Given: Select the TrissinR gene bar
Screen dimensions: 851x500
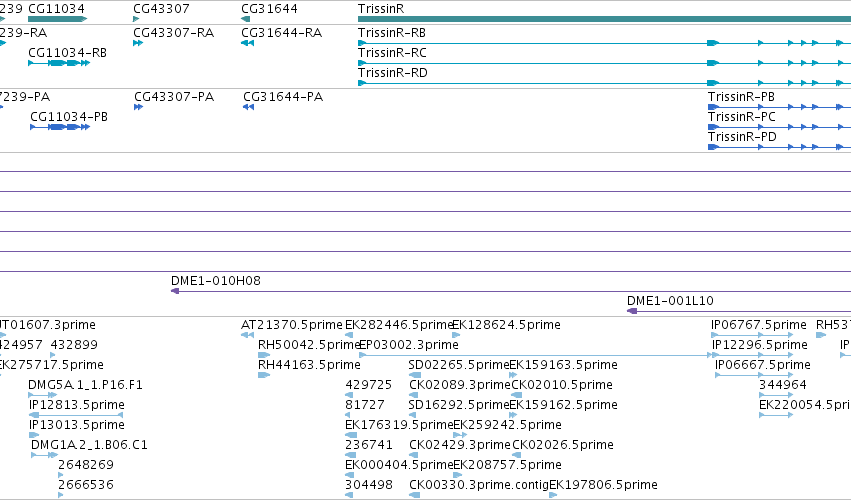Looking at the screenshot, I should pos(604,19).
